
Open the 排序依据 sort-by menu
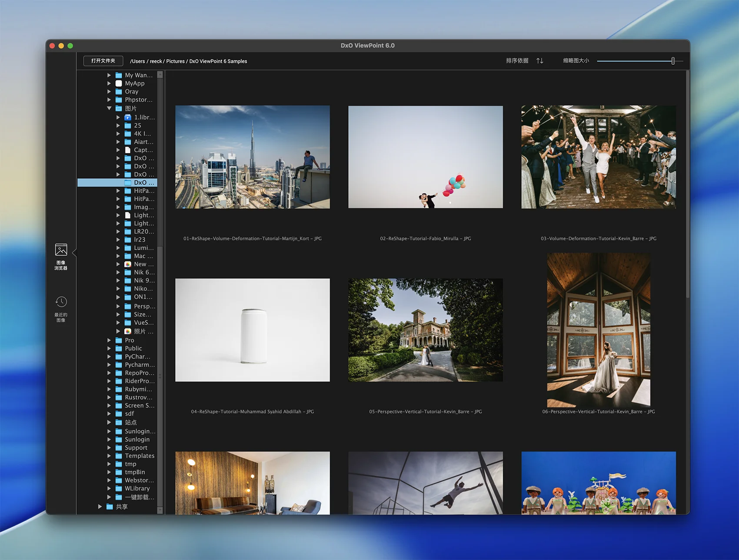[517, 61]
